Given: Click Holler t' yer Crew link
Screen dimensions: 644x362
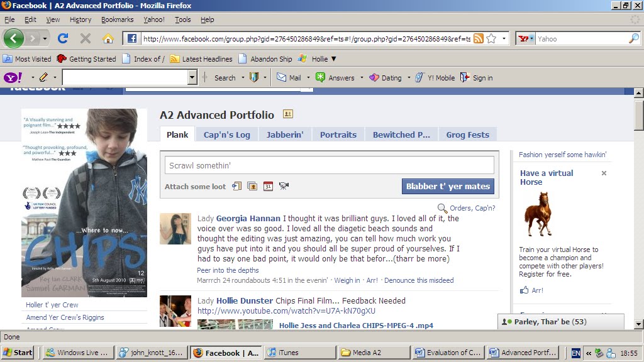Looking at the screenshot, I should click(x=52, y=305).
